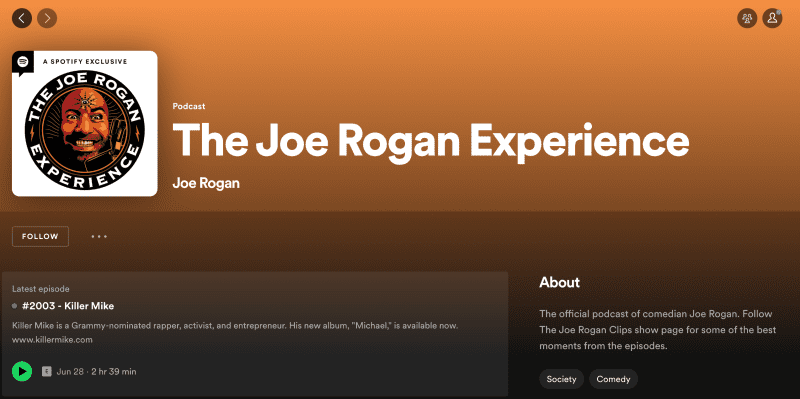Open the Friend Activity icon

[x=747, y=18]
